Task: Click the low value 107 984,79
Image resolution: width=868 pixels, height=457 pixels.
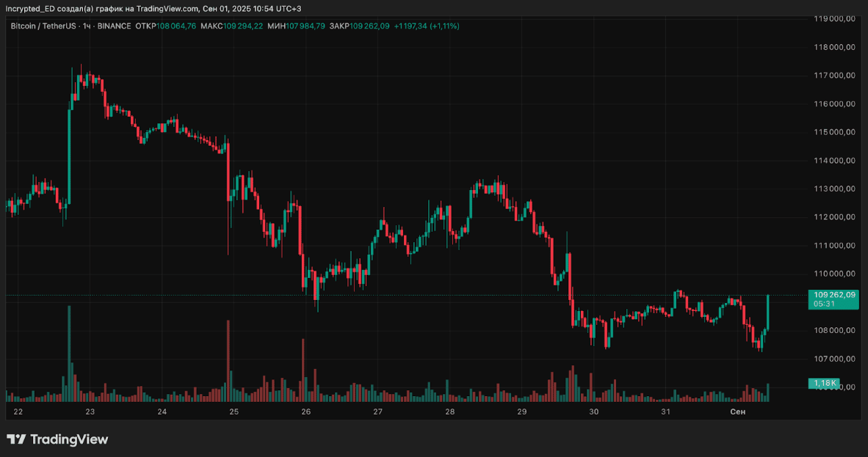Action: pos(305,26)
